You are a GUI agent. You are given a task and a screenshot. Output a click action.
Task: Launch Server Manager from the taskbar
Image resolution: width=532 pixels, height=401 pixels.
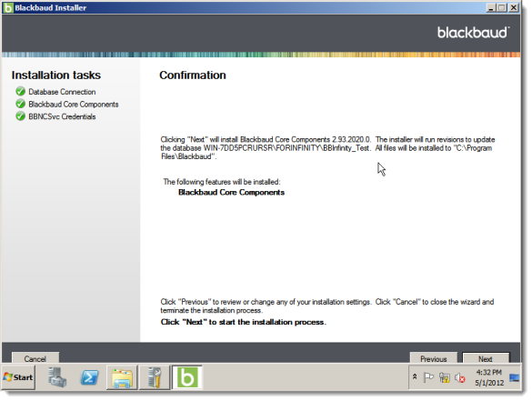pos(57,377)
